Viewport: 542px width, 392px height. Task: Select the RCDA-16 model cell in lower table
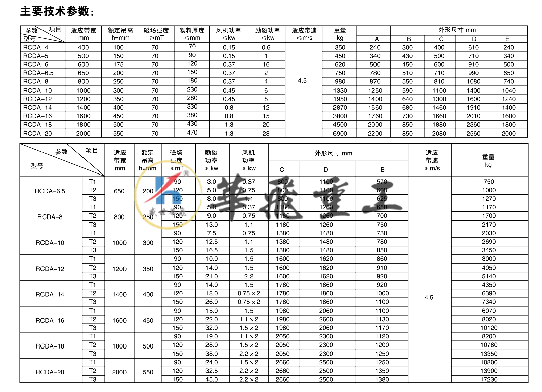[51, 320]
